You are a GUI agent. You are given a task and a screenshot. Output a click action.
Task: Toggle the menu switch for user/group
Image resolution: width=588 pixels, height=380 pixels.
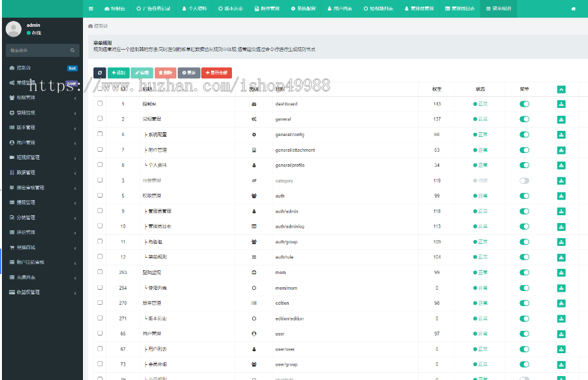(x=524, y=364)
